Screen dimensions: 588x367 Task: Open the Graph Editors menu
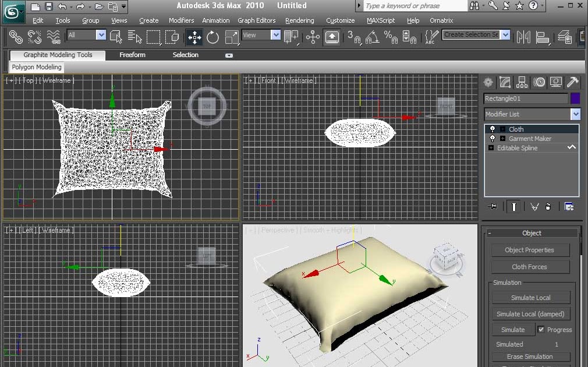tap(257, 20)
